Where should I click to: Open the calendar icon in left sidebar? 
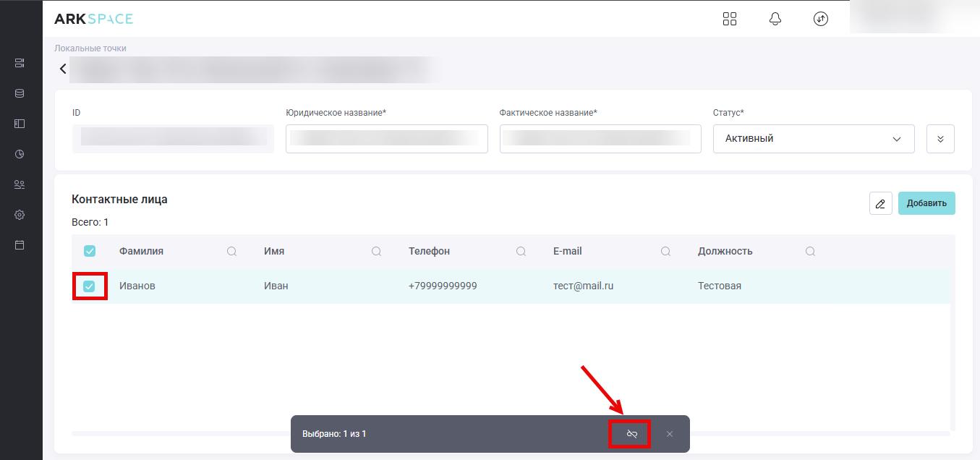pos(20,245)
